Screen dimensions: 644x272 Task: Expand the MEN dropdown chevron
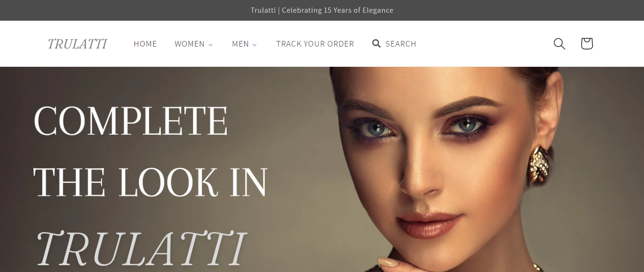pos(255,45)
